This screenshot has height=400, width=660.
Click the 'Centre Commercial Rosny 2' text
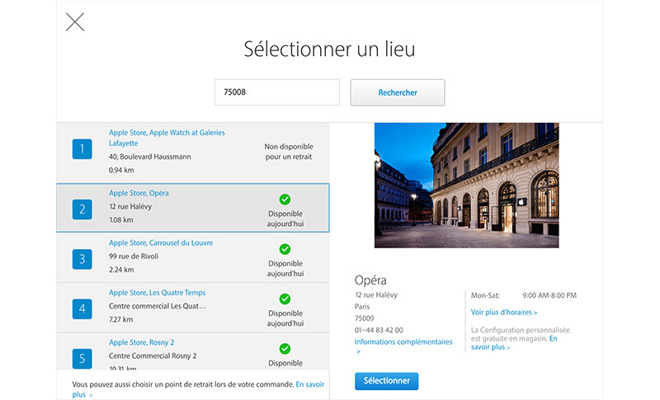[x=152, y=356]
